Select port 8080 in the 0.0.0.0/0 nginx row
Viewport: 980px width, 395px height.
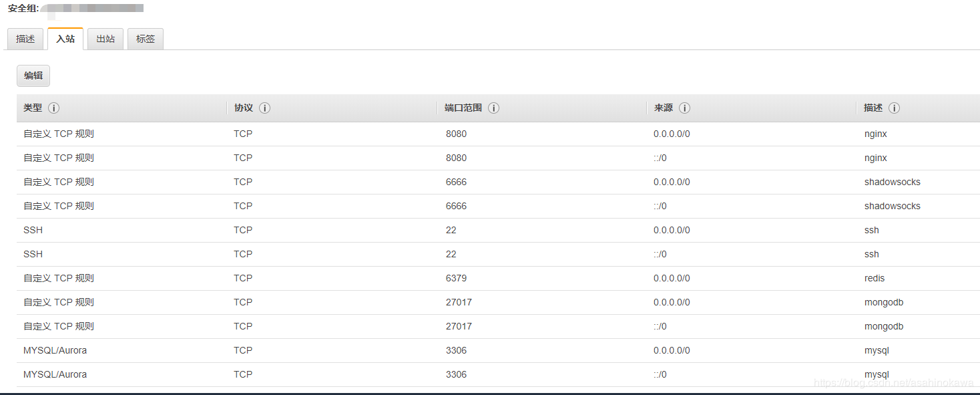(457, 134)
